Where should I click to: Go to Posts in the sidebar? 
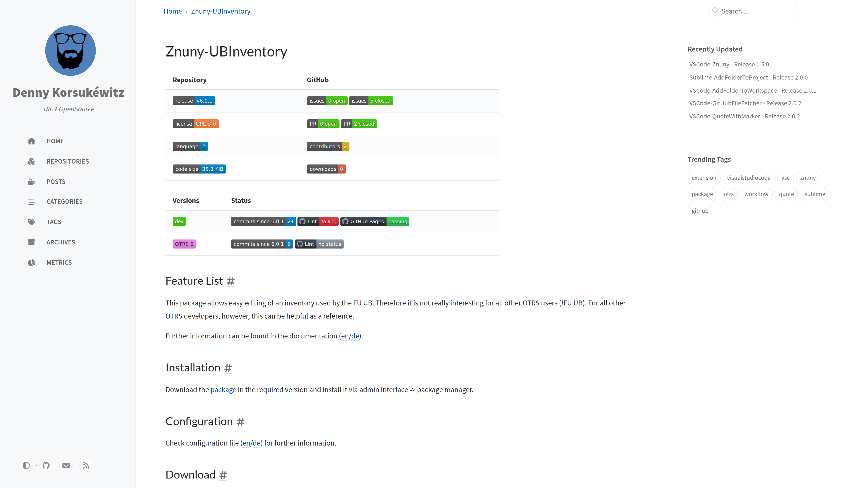tap(56, 181)
